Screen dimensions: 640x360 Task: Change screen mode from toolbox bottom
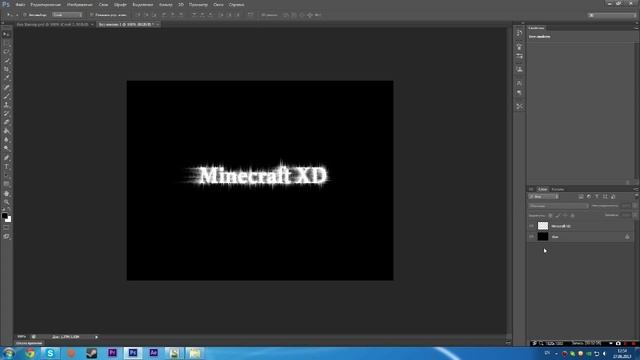(x=7, y=237)
